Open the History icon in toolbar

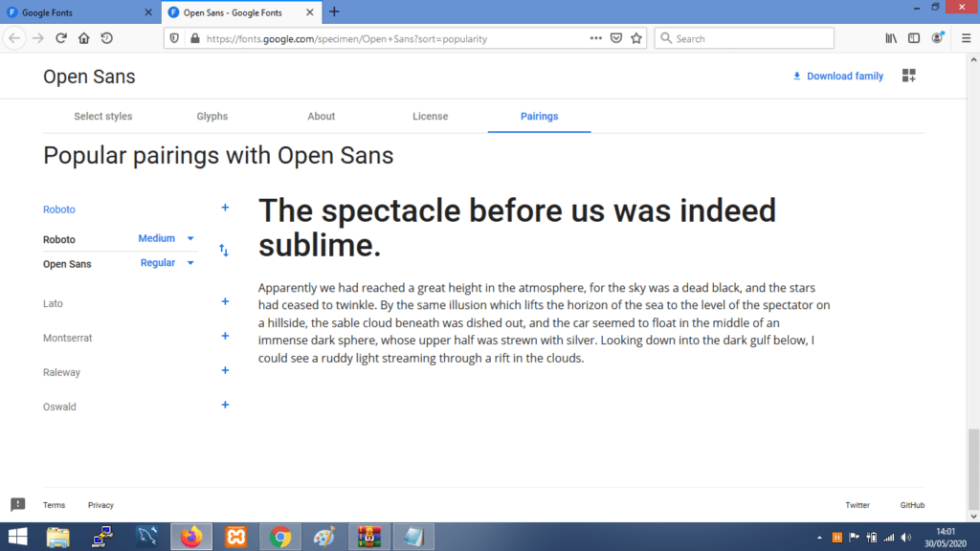click(x=107, y=38)
